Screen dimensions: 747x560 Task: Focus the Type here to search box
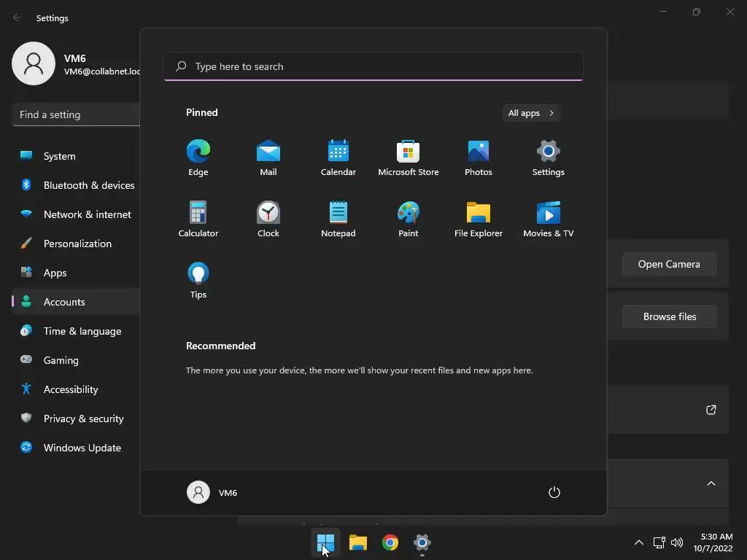pos(373,66)
